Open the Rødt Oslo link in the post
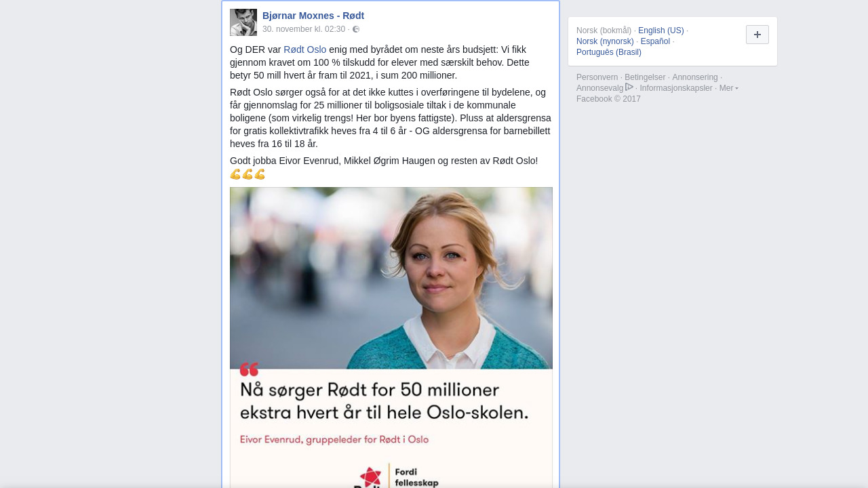The image size is (868, 488). tap(305, 49)
